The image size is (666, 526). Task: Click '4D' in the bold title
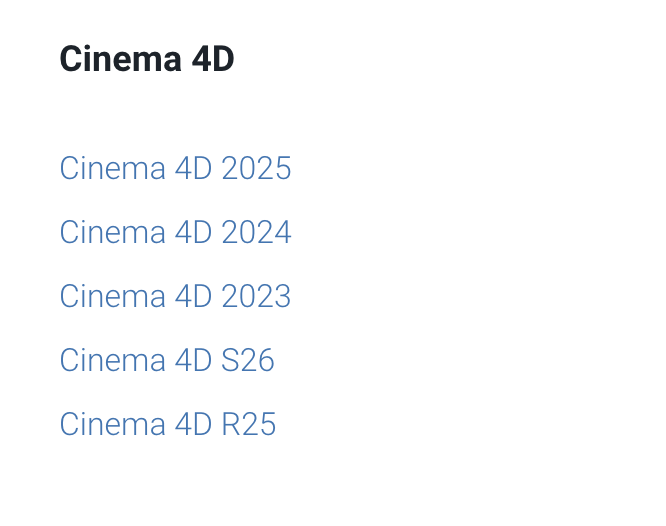pos(213,59)
